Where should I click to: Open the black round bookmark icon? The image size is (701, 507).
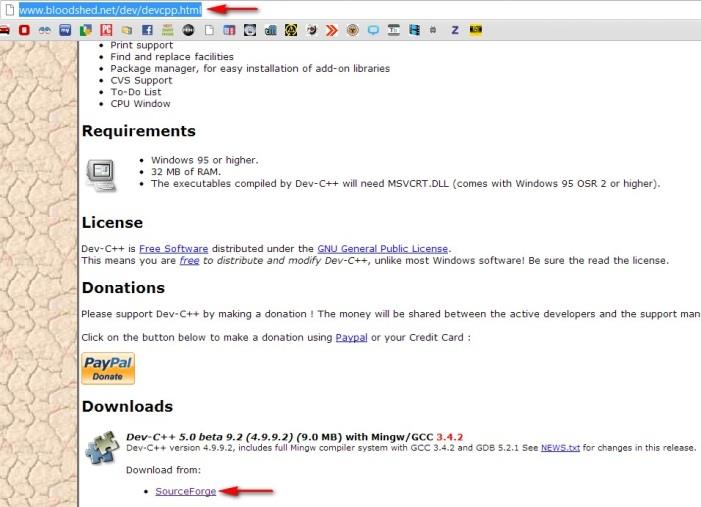coord(188,30)
